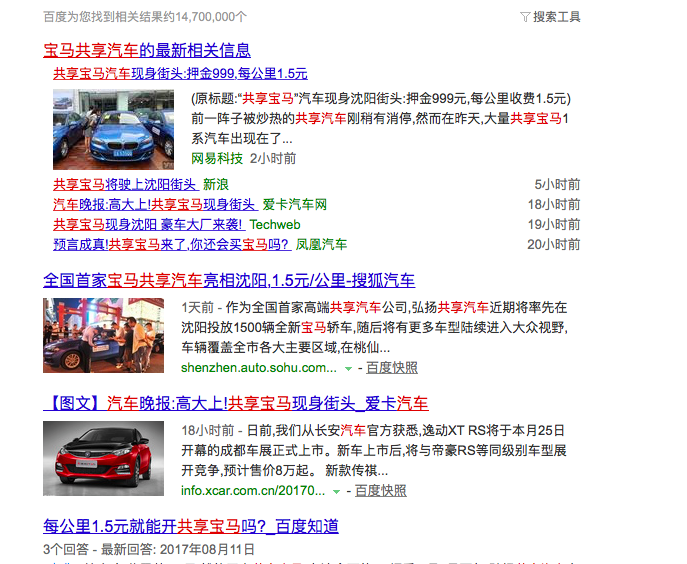This screenshot has width=687, height=564.
Task: Open 百度快照 for the sohu result
Action: [392, 368]
